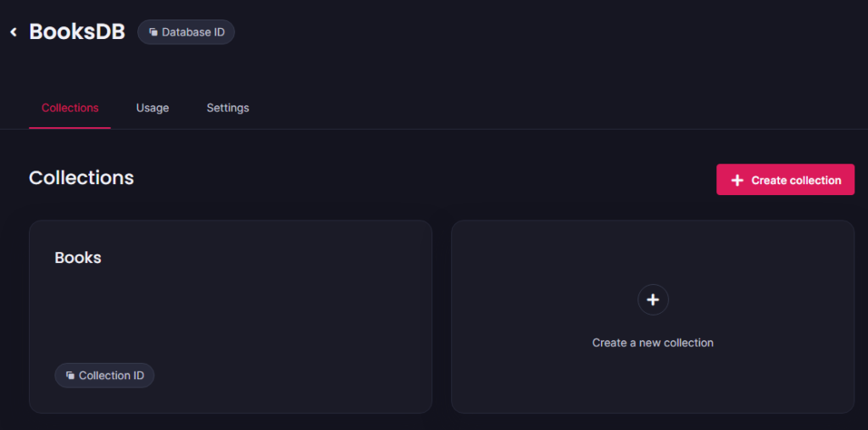Click the plus icon on Create collection button
The image size is (868, 430).
pyautogui.click(x=737, y=181)
